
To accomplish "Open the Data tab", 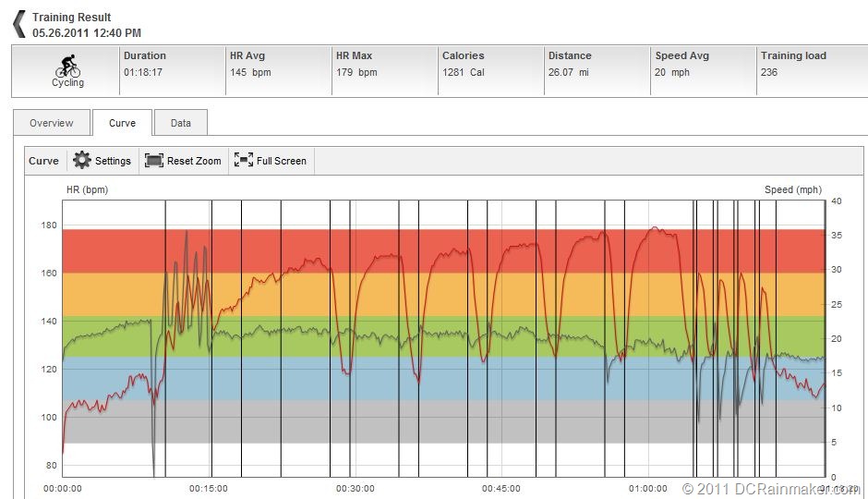I will [x=180, y=123].
